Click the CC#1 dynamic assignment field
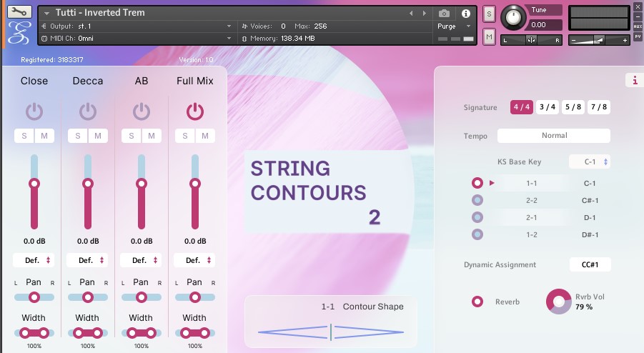Image resolution: width=644 pixels, height=353 pixels. coord(590,264)
